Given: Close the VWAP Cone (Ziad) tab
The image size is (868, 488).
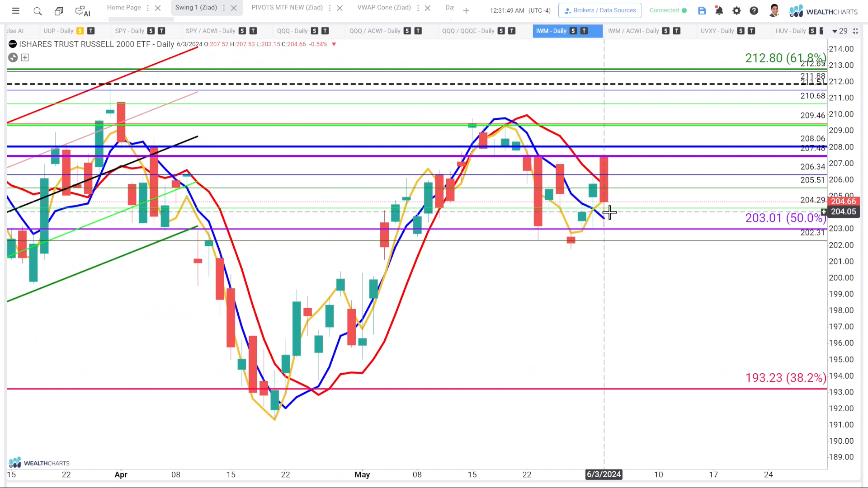Looking at the screenshot, I should (x=428, y=8).
